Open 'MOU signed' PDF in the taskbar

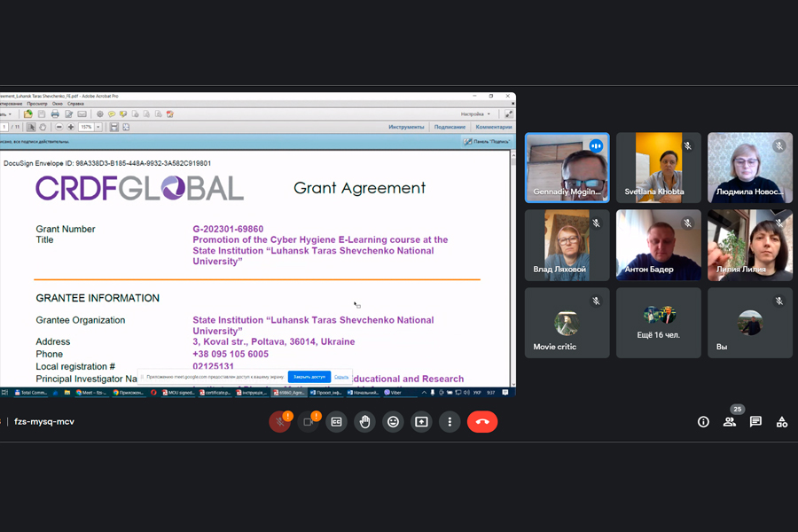178,393
